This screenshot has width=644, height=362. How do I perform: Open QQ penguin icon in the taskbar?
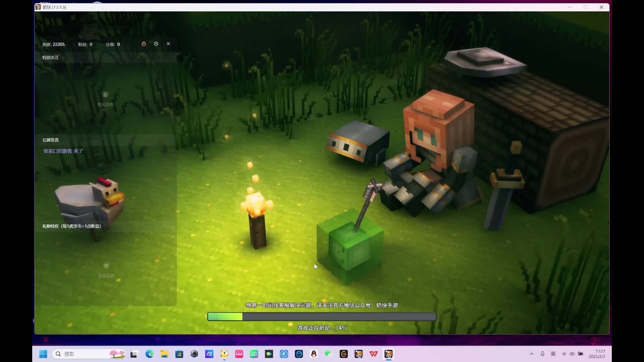(314, 354)
